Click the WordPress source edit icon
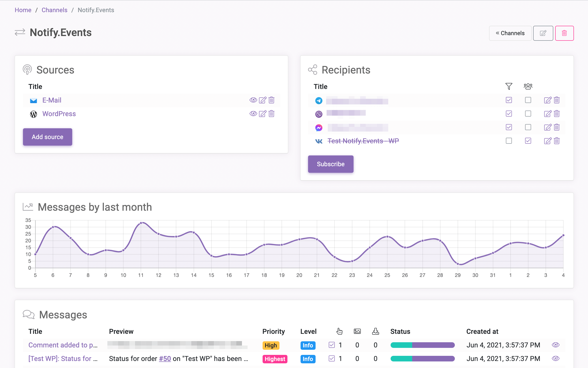 point(262,114)
